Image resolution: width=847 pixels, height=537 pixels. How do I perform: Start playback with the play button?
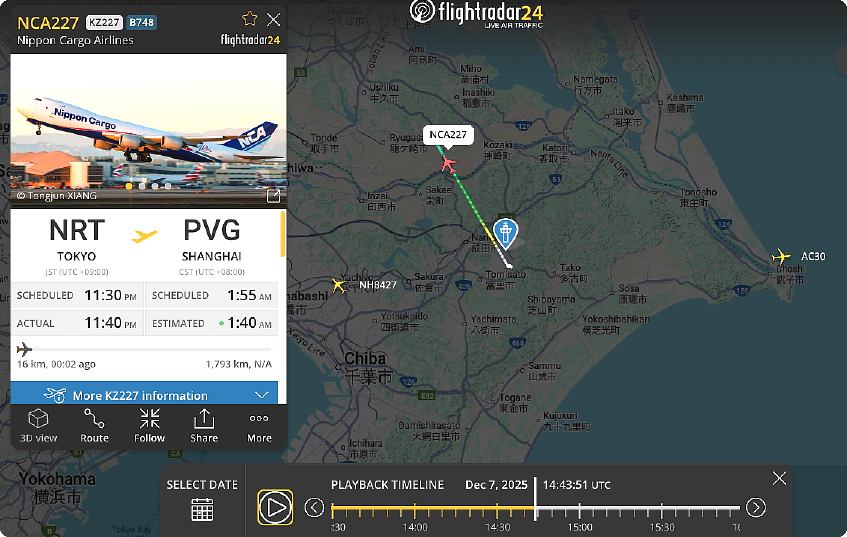(275, 507)
